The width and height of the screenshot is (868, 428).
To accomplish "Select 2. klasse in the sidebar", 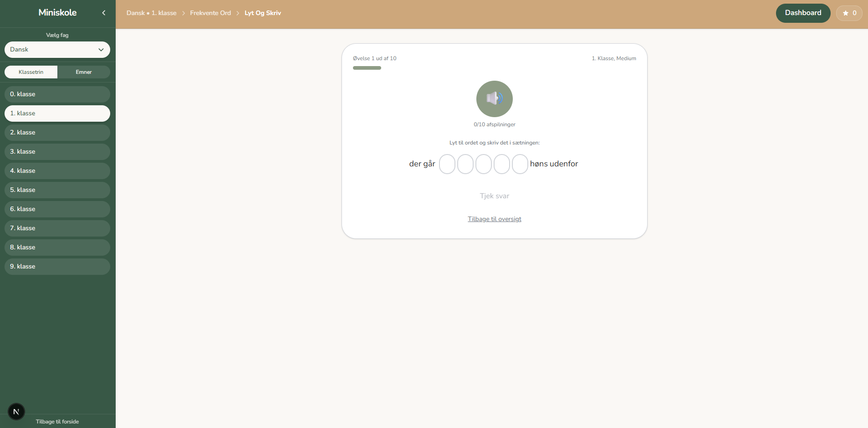I will click(x=57, y=133).
